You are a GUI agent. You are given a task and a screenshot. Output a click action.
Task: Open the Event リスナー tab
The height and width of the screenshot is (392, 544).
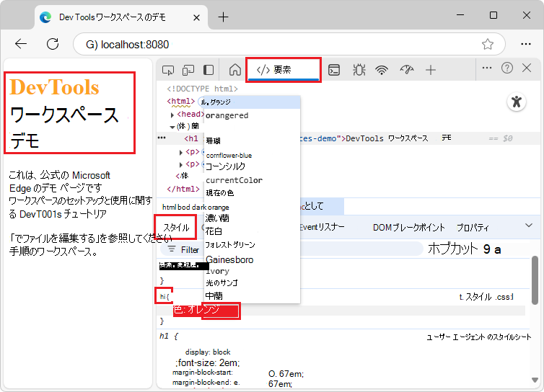tap(322, 227)
